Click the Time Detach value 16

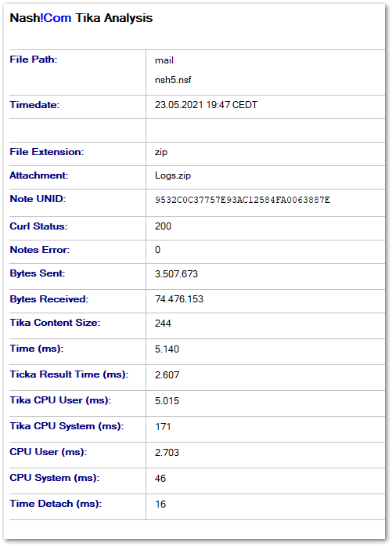[x=160, y=504]
